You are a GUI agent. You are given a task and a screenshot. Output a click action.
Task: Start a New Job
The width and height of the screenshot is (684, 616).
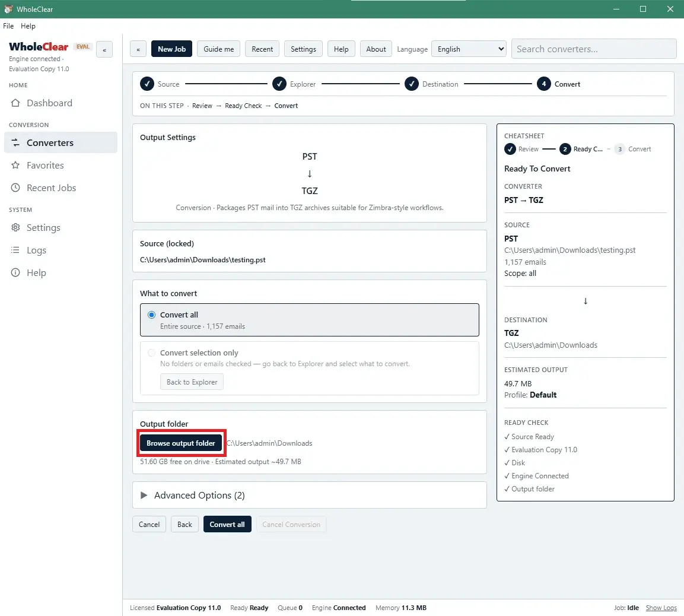tap(171, 49)
